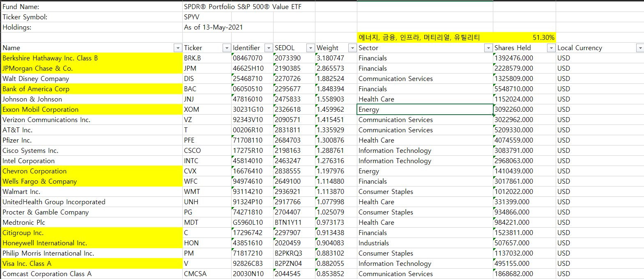
Task: Select the Comcast Corporation Class A cell
Action: (92, 274)
